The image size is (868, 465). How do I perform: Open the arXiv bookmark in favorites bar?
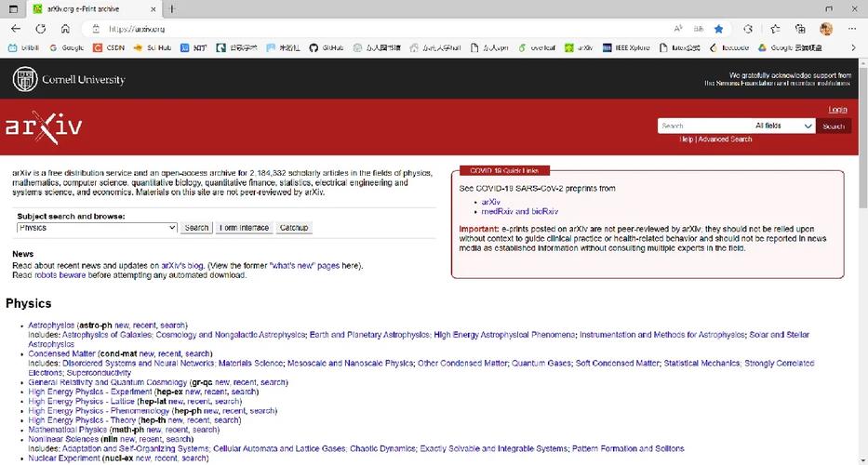click(x=579, y=48)
